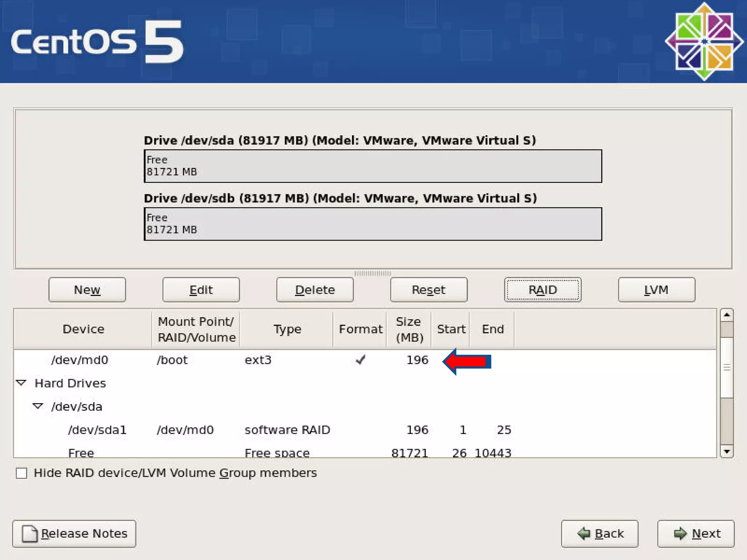747x560 pixels.
Task: Click the green Next arrow icon
Action: click(x=680, y=534)
